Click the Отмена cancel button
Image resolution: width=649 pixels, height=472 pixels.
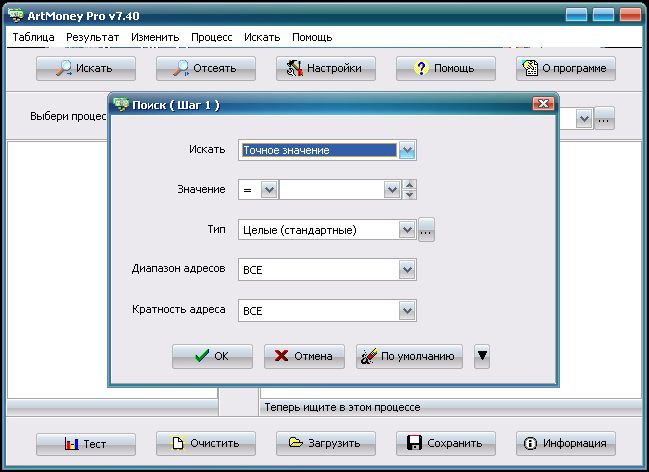tap(304, 356)
